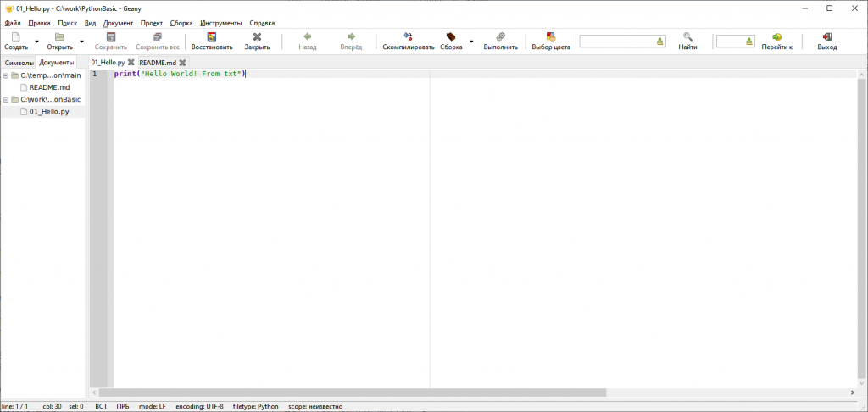Click the "col: 30" status text
Image resolution: width=868 pixels, height=412 pixels.
click(x=52, y=406)
